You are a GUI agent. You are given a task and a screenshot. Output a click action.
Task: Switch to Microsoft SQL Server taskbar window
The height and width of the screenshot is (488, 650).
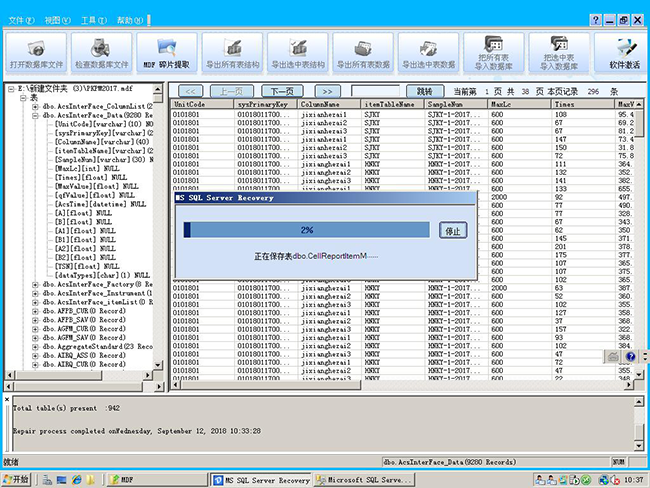(364, 480)
